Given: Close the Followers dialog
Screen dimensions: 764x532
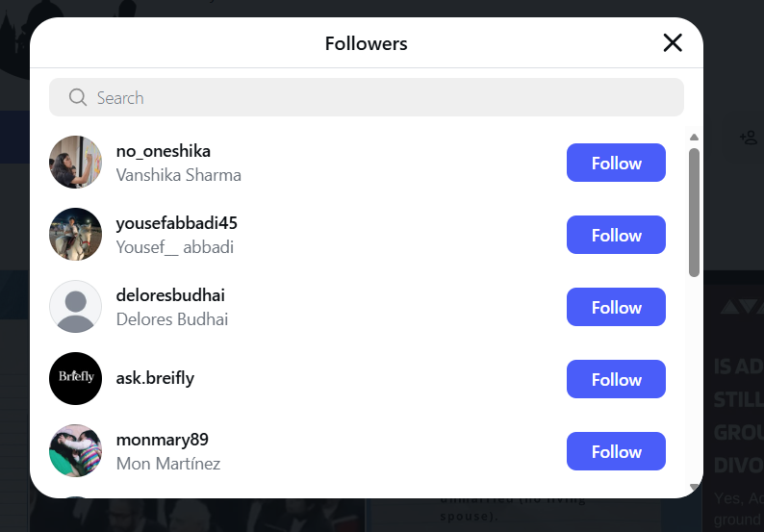Looking at the screenshot, I should [673, 42].
